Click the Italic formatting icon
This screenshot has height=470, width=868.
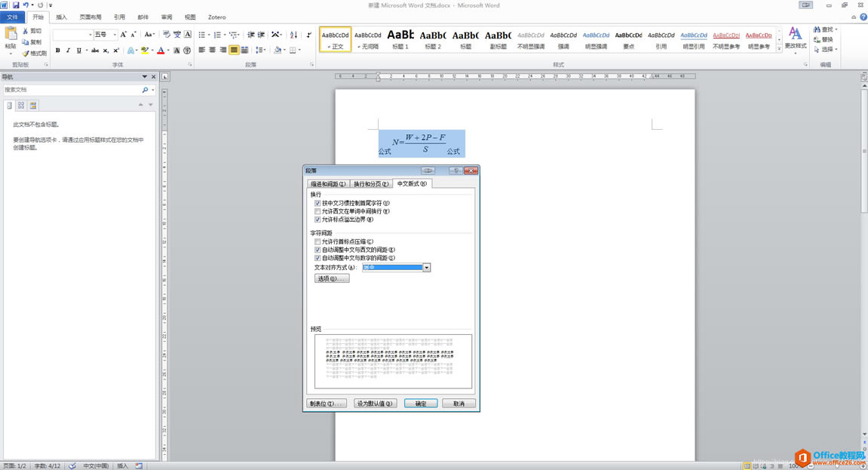[x=69, y=51]
